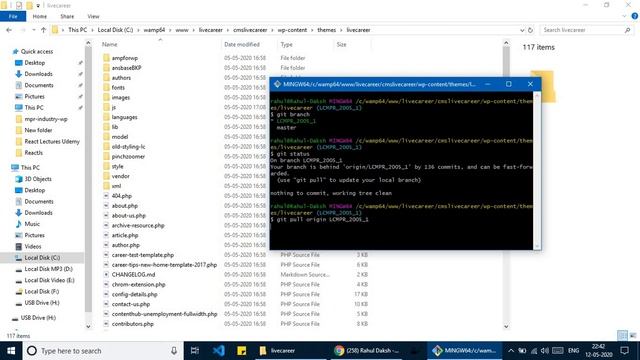
Task: Go up one folder level arrow
Action: click(x=43, y=30)
